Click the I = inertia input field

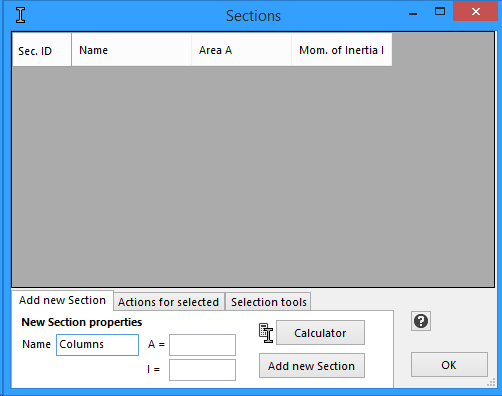(x=202, y=370)
